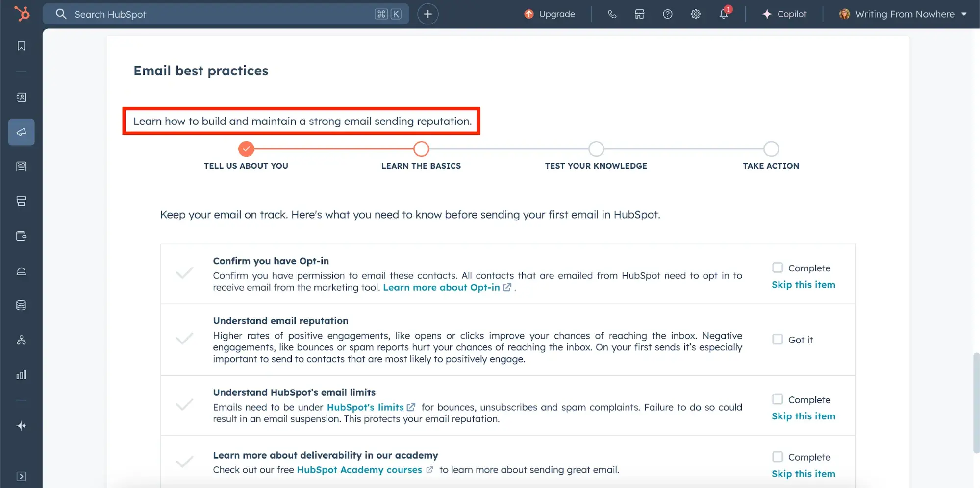Skip the HubSpot's email limits item
Viewport: 980px width, 488px height.
[x=804, y=416]
